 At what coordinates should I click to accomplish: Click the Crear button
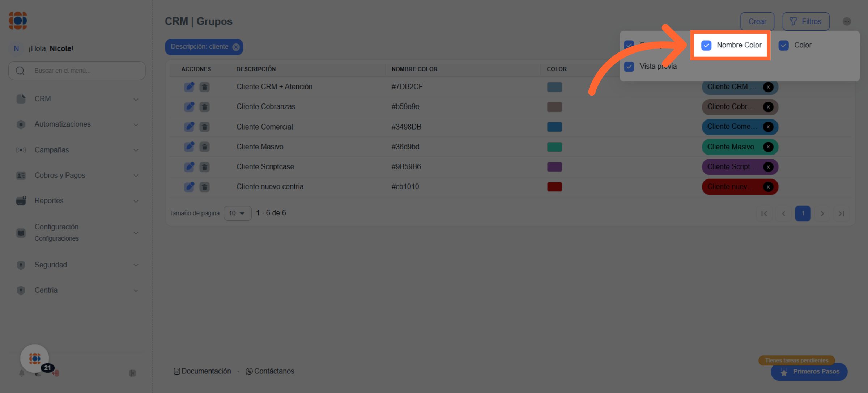(757, 21)
